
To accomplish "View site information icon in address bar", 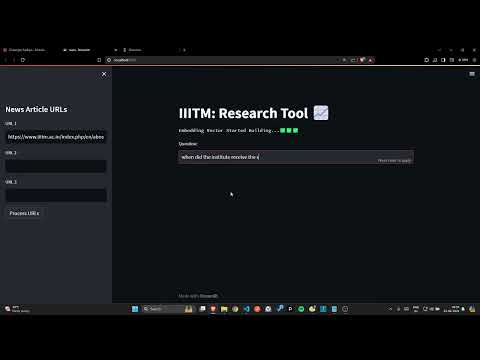I will 109,60.
